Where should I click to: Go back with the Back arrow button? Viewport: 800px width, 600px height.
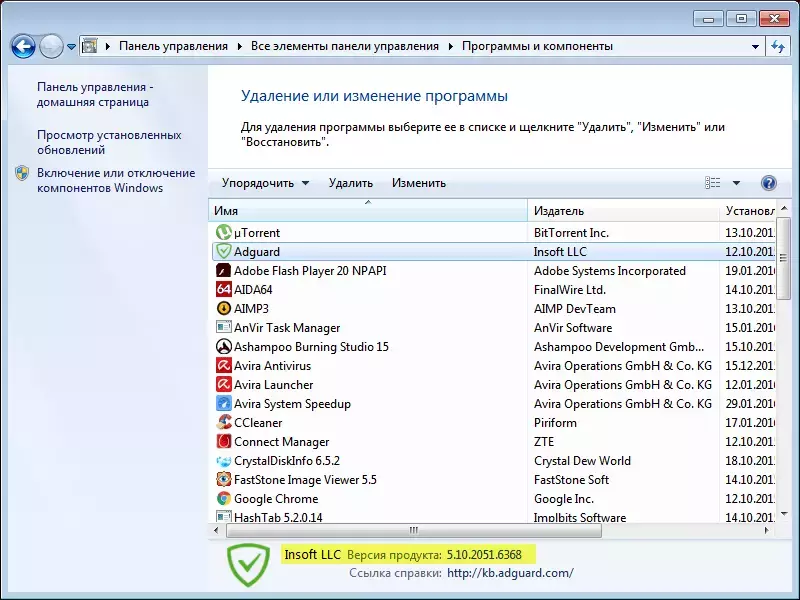click(23, 47)
